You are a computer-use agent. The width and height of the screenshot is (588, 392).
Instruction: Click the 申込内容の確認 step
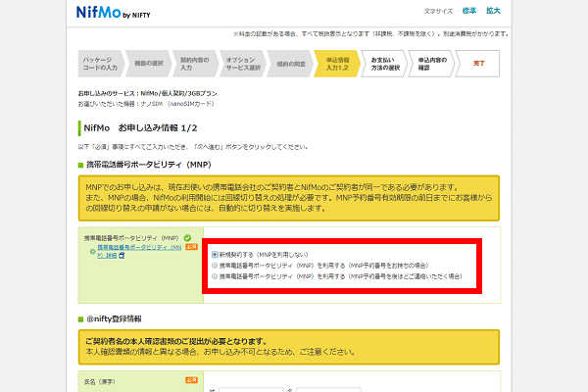point(431,64)
